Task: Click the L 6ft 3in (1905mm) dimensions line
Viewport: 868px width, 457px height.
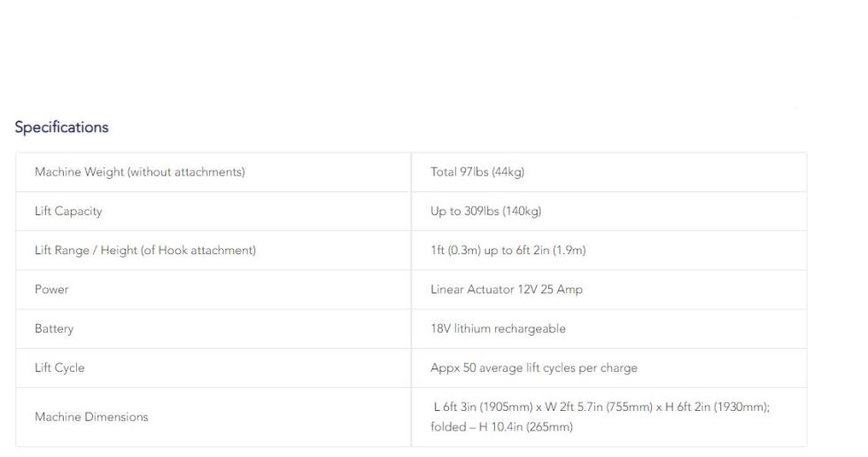Action: (x=601, y=407)
